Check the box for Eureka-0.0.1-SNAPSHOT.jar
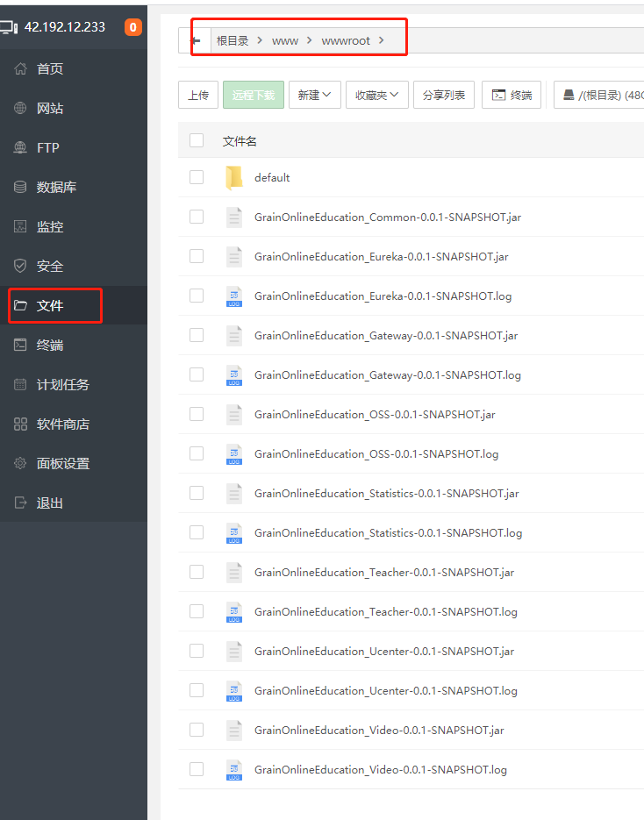This screenshot has height=820, width=644. tap(197, 256)
